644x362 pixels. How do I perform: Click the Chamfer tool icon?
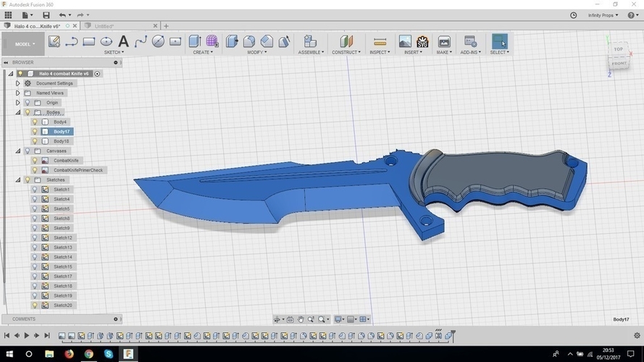(267, 41)
